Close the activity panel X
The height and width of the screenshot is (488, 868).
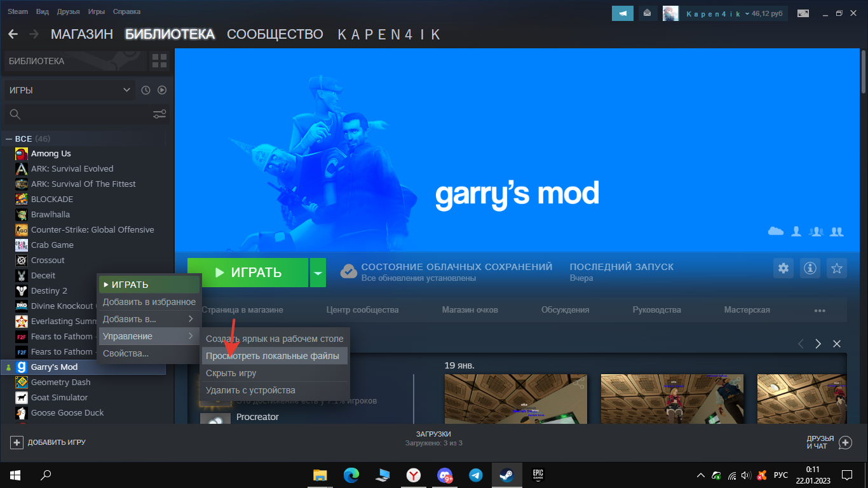(x=837, y=344)
